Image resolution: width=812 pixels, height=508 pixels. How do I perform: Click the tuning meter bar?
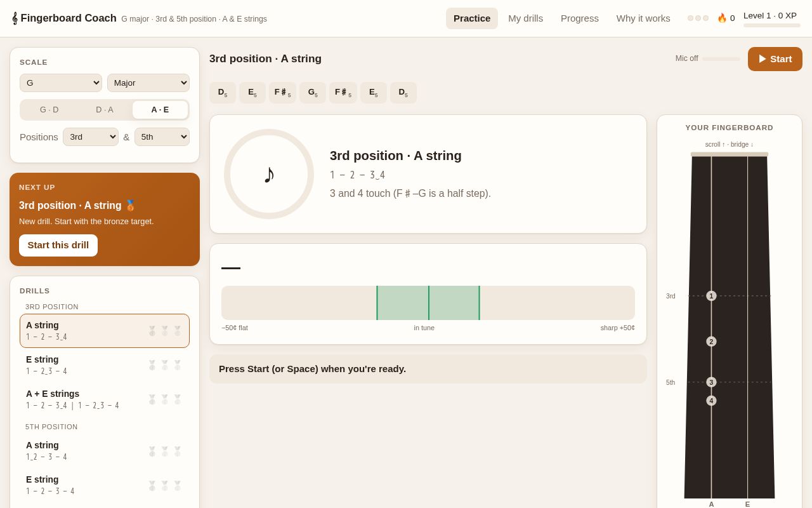tap(428, 303)
